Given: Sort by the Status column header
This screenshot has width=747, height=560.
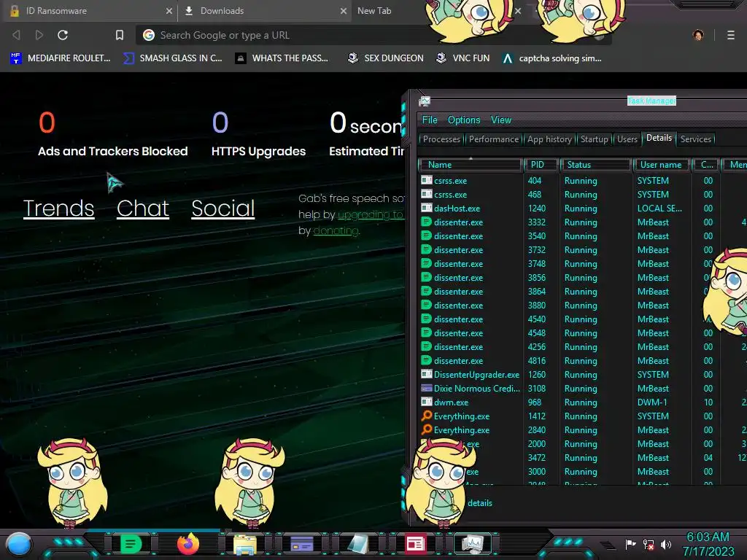Looking at the screenshot, I should pyautogui.click(x=595, y=165).
